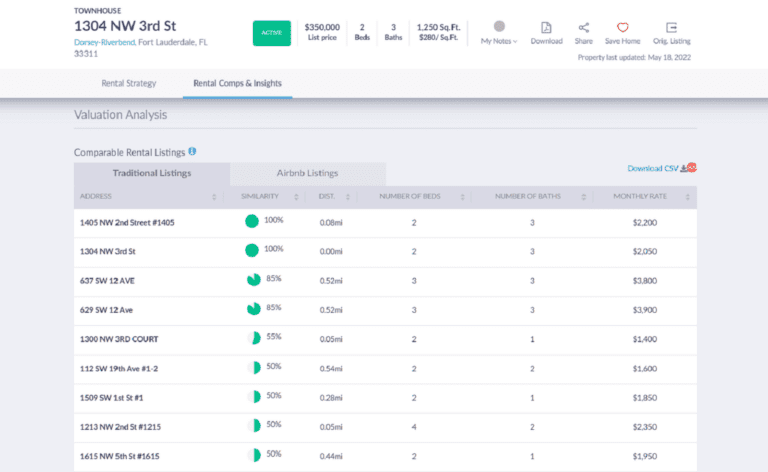Click info icon beside Comparable Rental Listings
This screenshot has height=472, width=768.
tap(192, 152)
